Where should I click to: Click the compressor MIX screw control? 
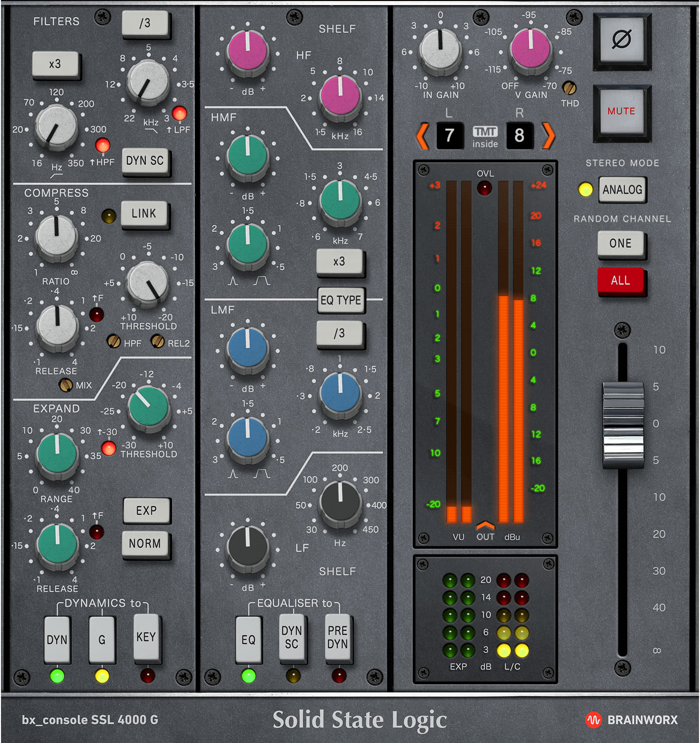66,385
